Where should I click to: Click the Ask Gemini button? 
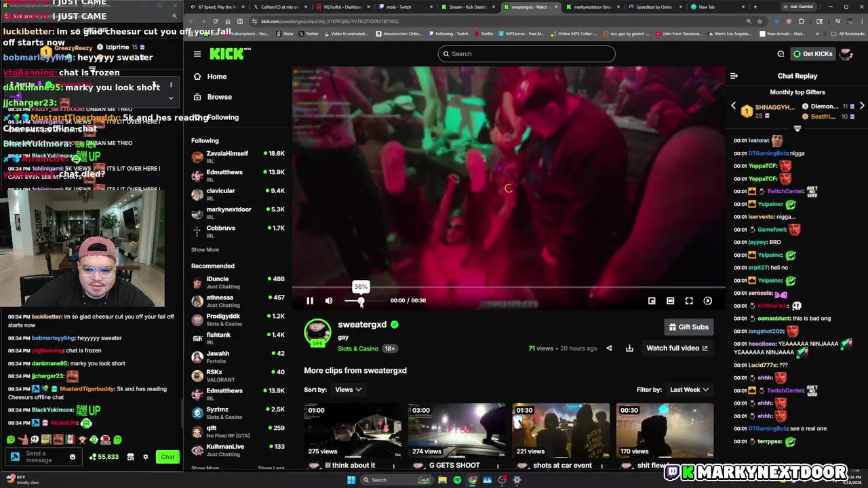[x=797, y=7]
